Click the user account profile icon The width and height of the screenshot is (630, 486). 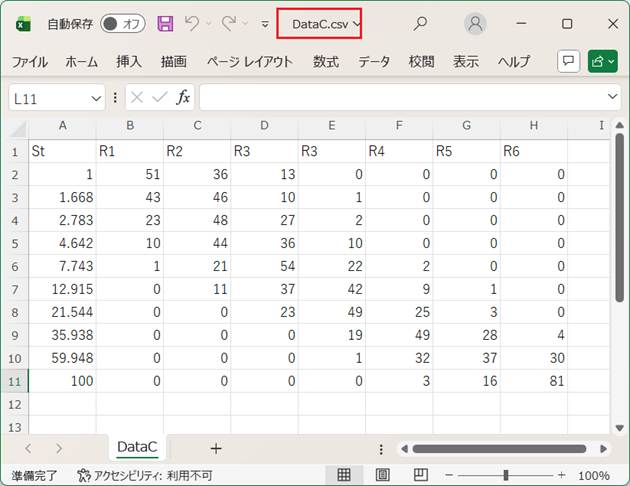coord(476,23)
